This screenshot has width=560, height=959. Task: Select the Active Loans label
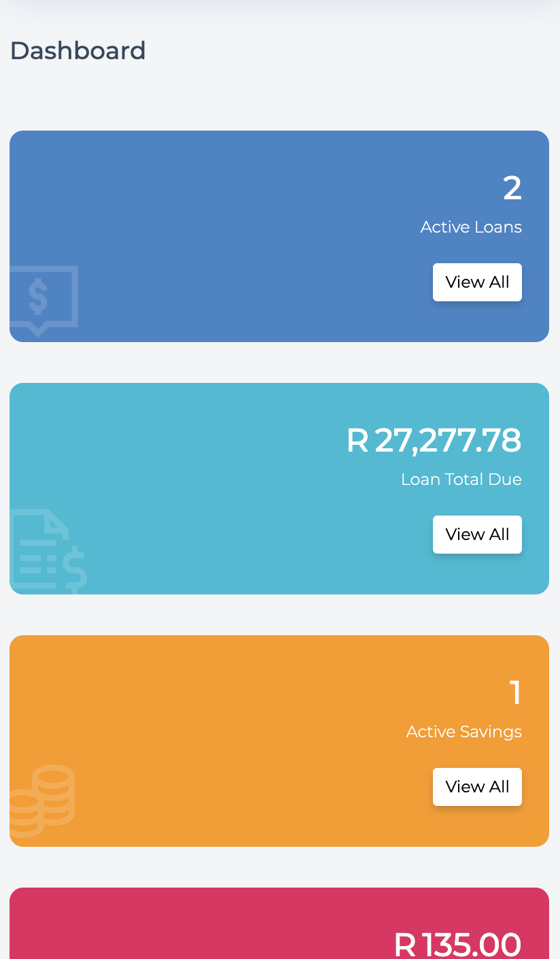point(471,227)
